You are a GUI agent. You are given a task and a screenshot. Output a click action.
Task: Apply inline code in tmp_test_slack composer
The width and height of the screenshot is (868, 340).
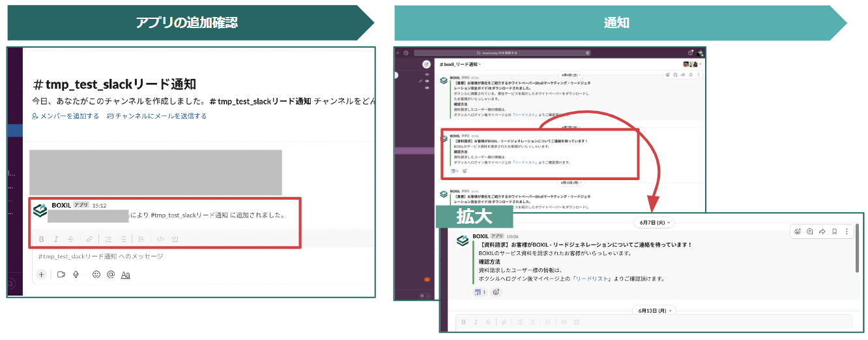(x=160, y=240)
